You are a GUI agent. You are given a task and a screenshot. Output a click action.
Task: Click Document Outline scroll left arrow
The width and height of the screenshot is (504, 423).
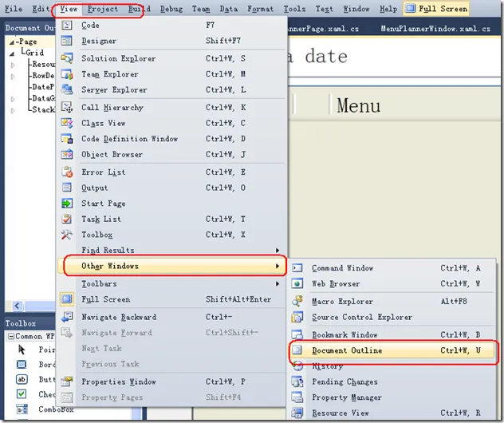18,306
